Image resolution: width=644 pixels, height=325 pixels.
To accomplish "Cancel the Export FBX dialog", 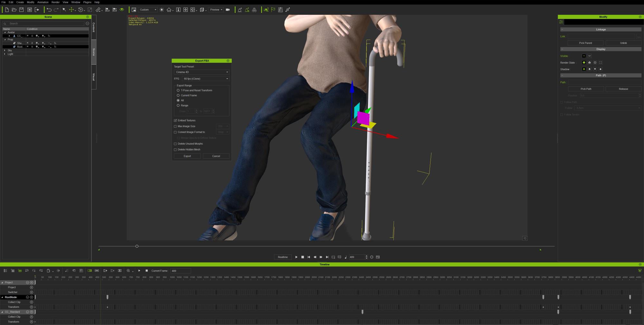I will 216,156.
